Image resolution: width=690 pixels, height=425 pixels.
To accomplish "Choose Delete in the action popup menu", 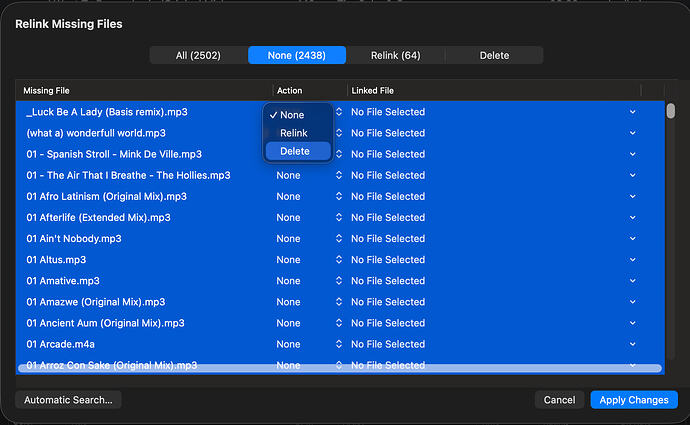I will (x=298, y=151).
